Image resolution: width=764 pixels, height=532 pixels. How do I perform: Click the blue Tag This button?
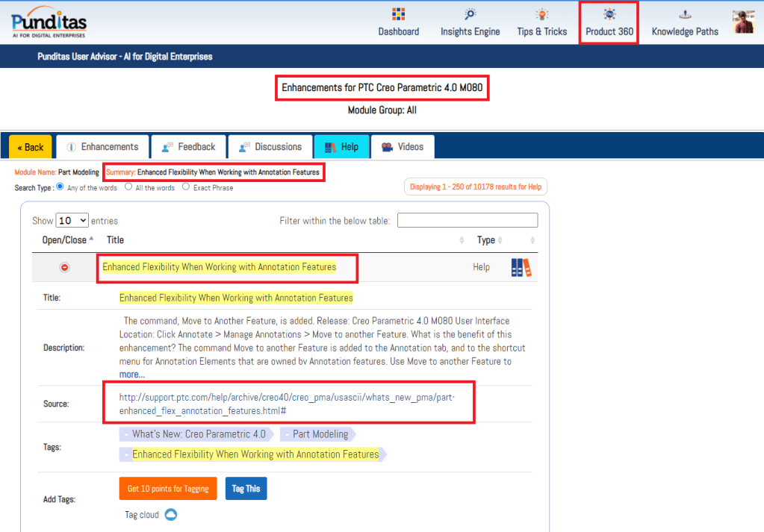coord(246,489)
